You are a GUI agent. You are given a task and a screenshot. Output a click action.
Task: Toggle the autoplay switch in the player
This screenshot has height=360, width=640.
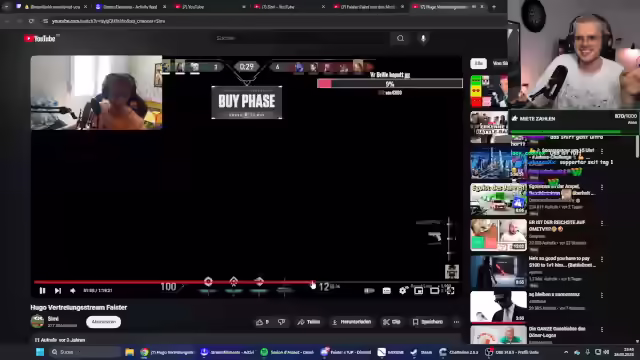[369, 291]
